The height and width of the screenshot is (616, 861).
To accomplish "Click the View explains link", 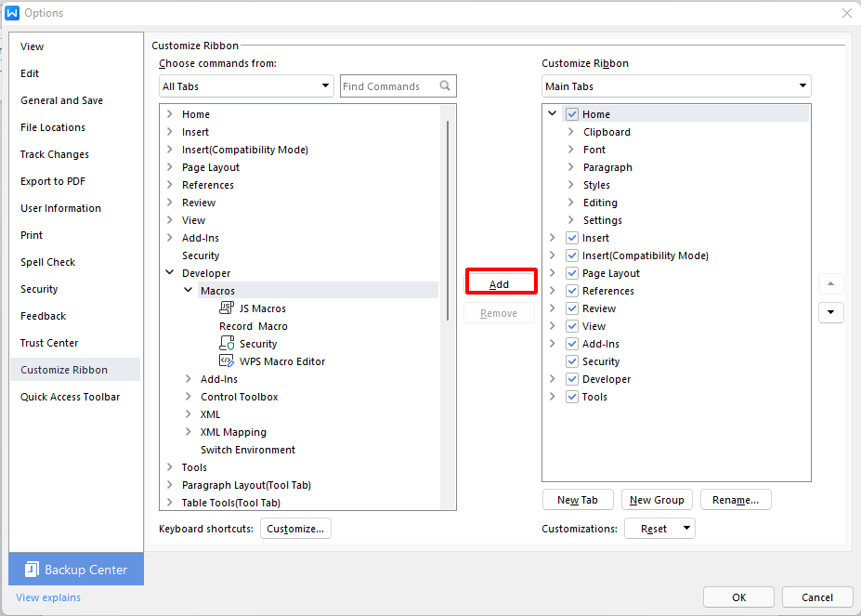I will 47,597.
